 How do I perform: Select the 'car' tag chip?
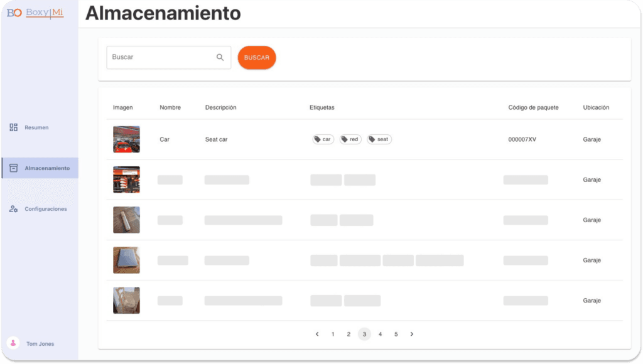pos(323,139)
